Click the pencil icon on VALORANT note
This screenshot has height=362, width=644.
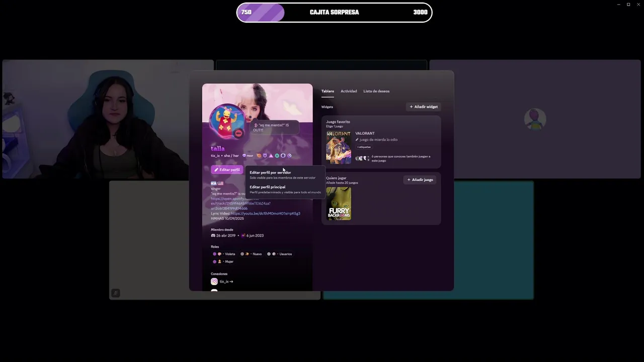point(357,140)
